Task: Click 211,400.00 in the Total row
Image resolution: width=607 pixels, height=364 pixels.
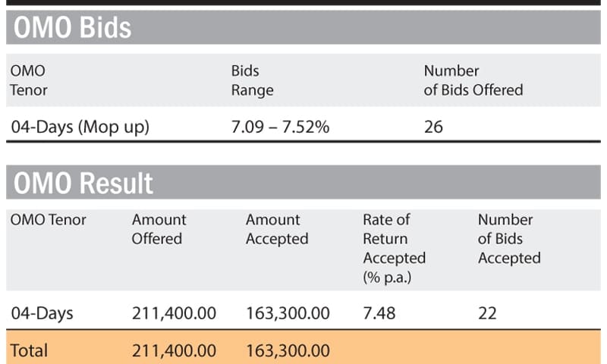Action: (x=174, y=350)
